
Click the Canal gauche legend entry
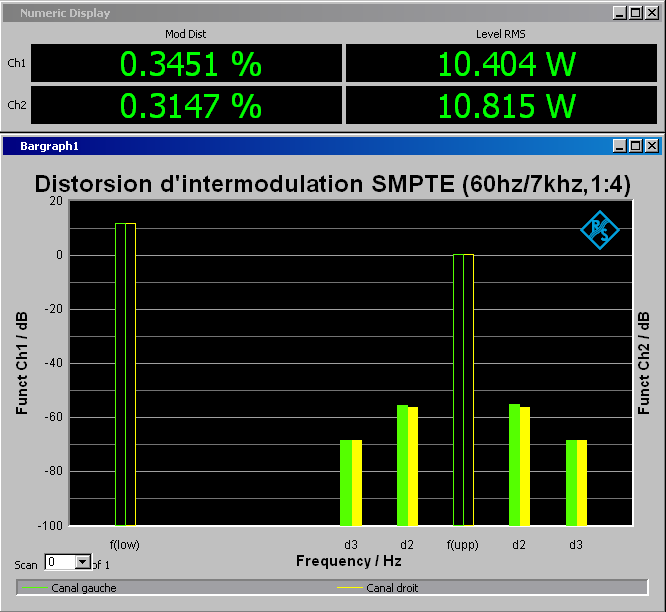click(x=84, y=588)
